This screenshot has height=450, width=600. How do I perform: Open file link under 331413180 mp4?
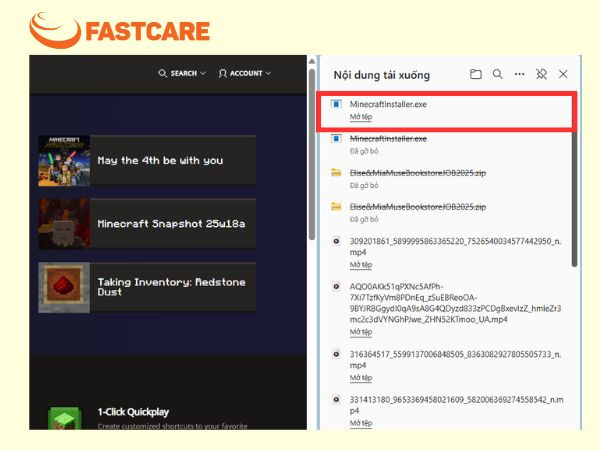[361, 423]
